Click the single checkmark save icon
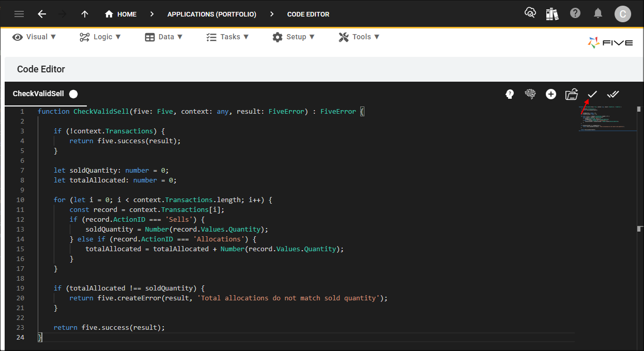 point(592,94)
